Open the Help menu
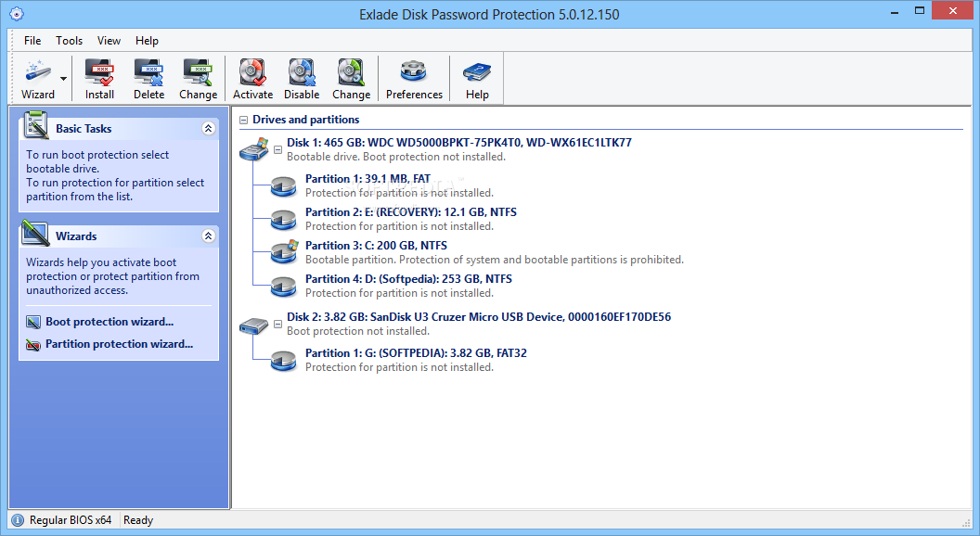The height and width of the screenshot is (536, 980). [x=147, y=41]
